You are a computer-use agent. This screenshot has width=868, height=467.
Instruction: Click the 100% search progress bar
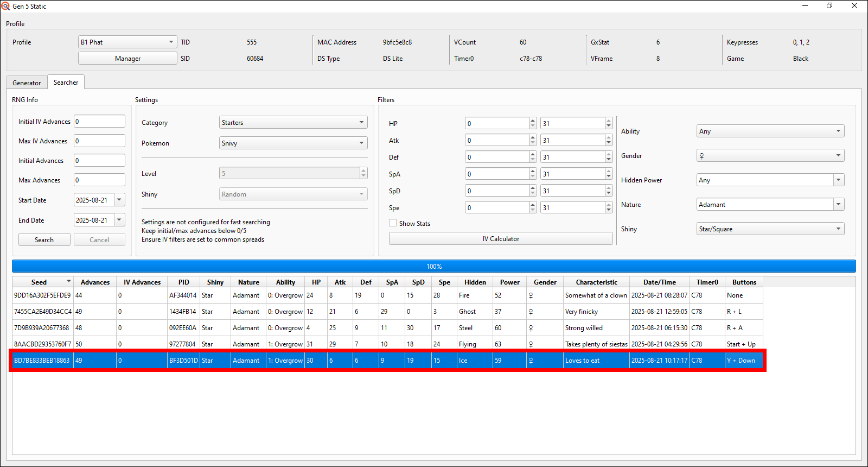pos(434,266)
